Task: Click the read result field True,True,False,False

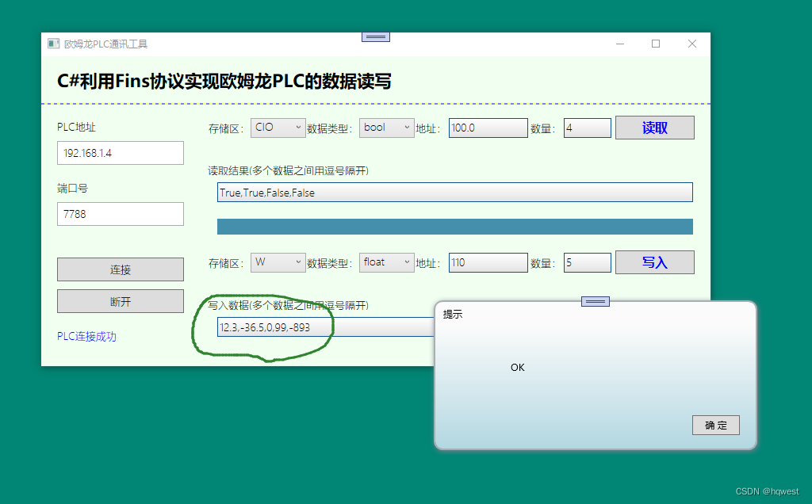Action: (x=454, y=193)
